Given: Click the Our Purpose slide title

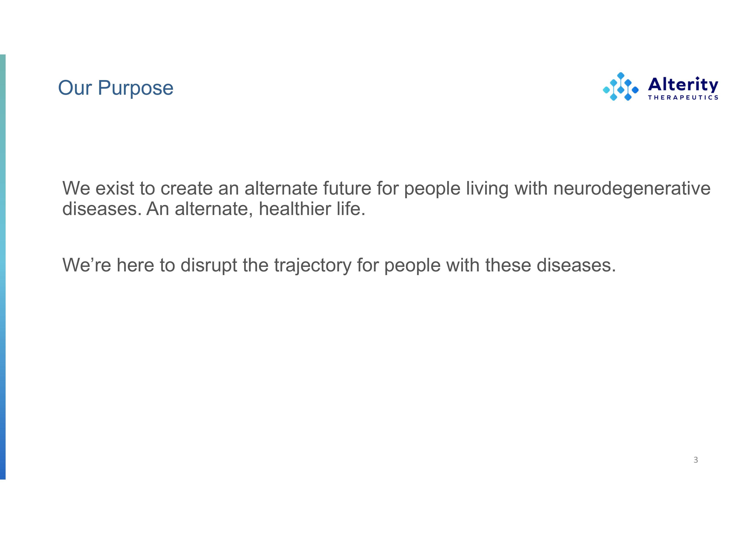Looking at the screenshot, I should coord(115,88).
